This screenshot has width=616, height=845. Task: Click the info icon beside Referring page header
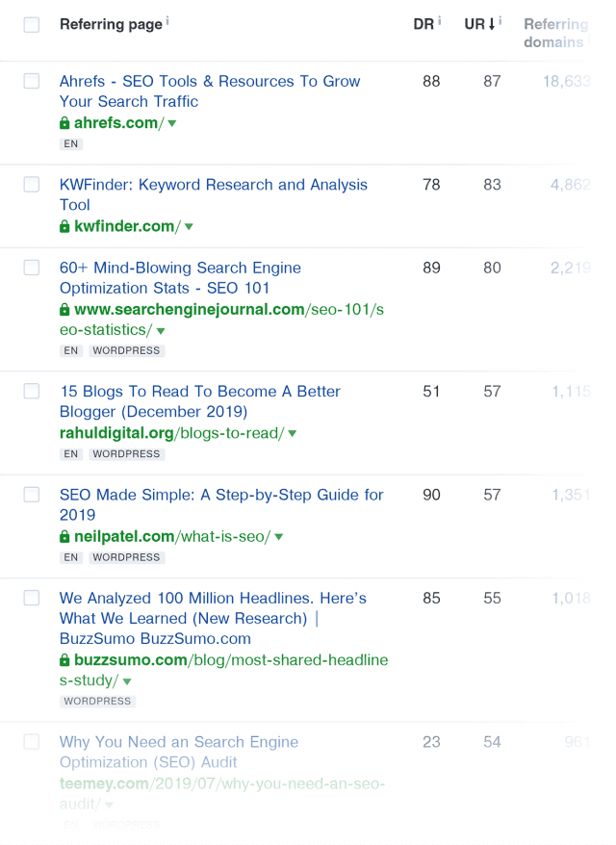[167, 21]
